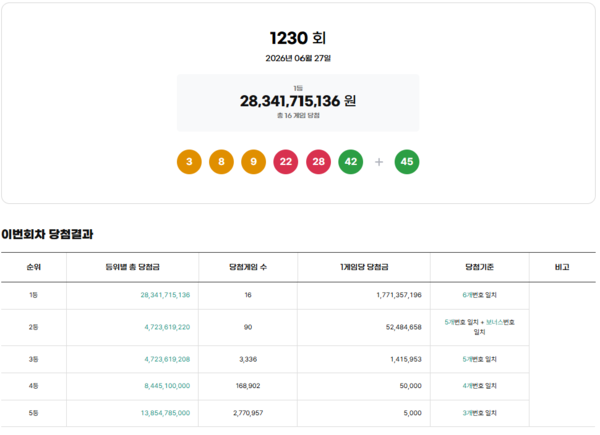
Task: Click the small 1등 label above jackpot
Action: tap(298, 88)
